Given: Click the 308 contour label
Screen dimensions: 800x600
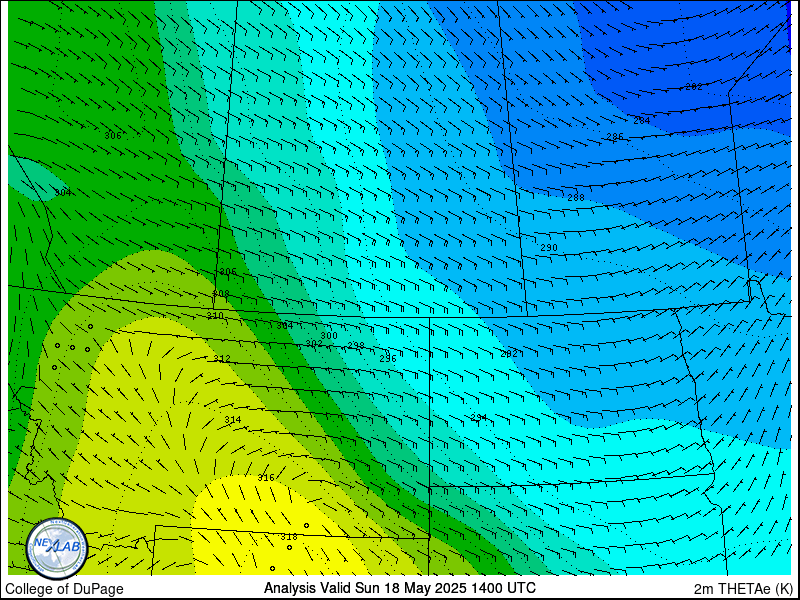Looking at the screenshot, I should [221, 294].
